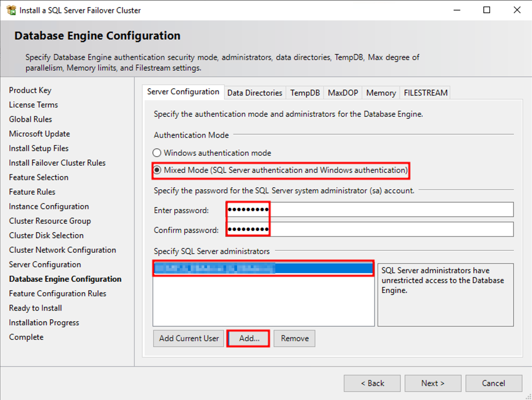Click the Confirm password field
The width and height of the screenshot is (532, 400).
click(370, 230)
